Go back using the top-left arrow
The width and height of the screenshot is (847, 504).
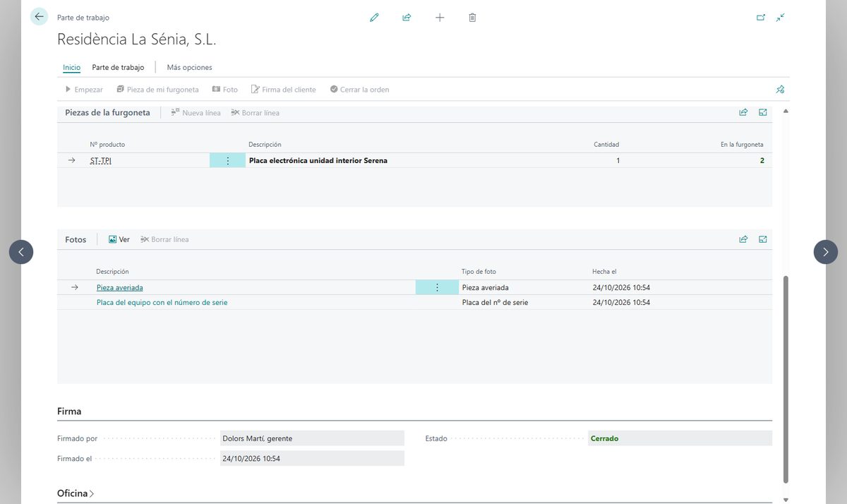click(x=39, y=17)
